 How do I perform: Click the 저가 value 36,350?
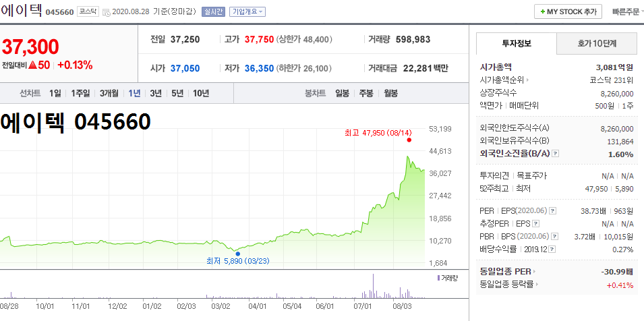(259, 68)
